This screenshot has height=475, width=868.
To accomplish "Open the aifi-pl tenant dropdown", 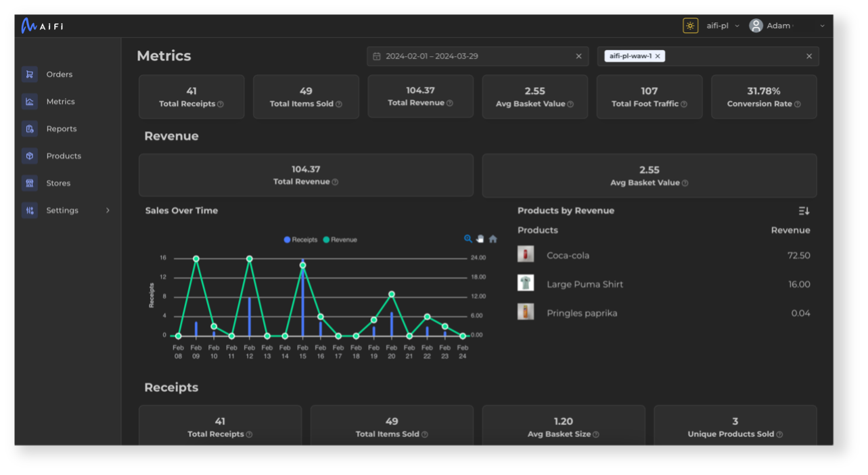I will [x=723, y=26].
